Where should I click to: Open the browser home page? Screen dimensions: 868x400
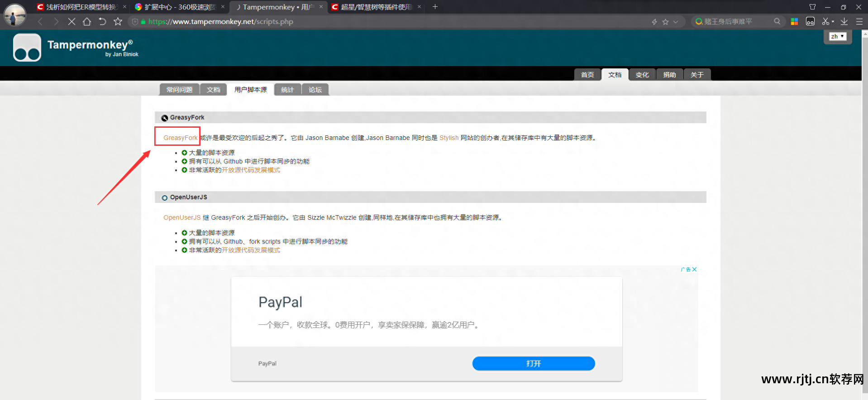(87, 21)
